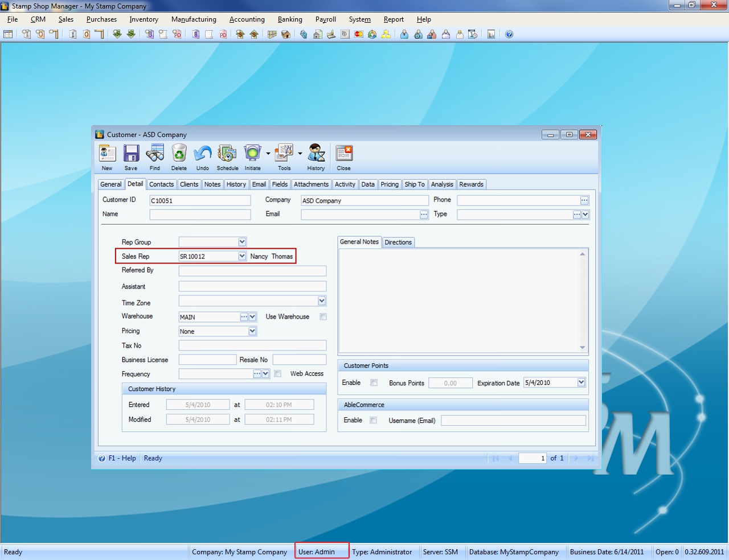Open the Warehouse MAIN dropdown arrow
This screenshot has width=729, height=560.
[x=252, y=316]
